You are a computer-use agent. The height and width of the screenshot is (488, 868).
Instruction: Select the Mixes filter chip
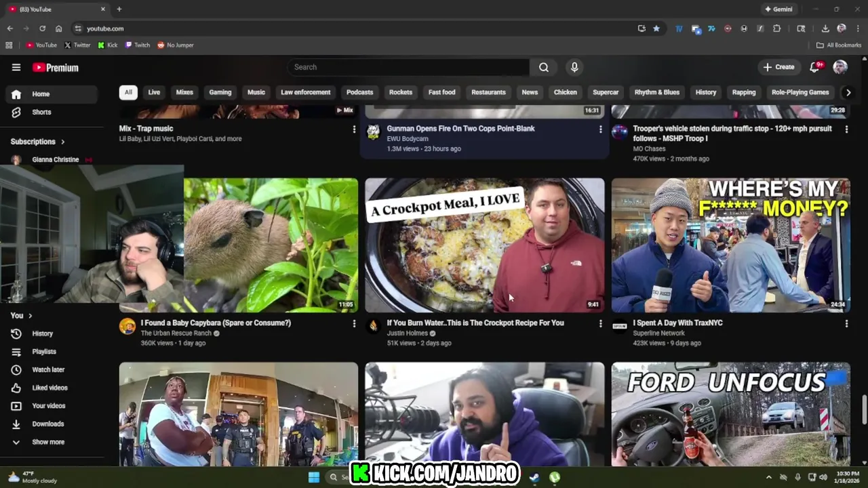184,92
